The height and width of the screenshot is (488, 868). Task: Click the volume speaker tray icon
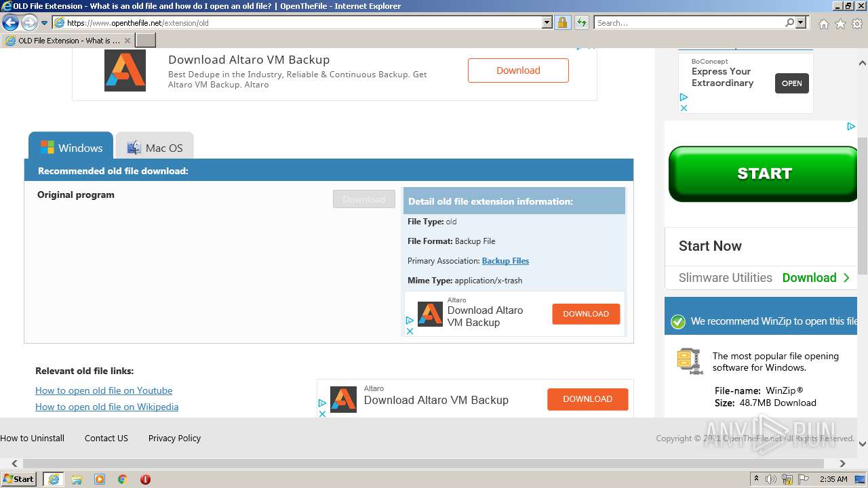pos(771,479)
